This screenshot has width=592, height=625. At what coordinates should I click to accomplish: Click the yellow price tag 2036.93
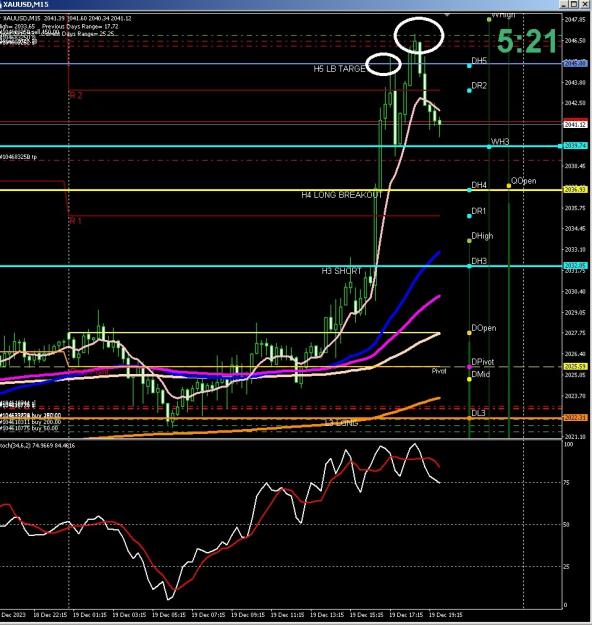pyautogui.click(x=575, y=190)
